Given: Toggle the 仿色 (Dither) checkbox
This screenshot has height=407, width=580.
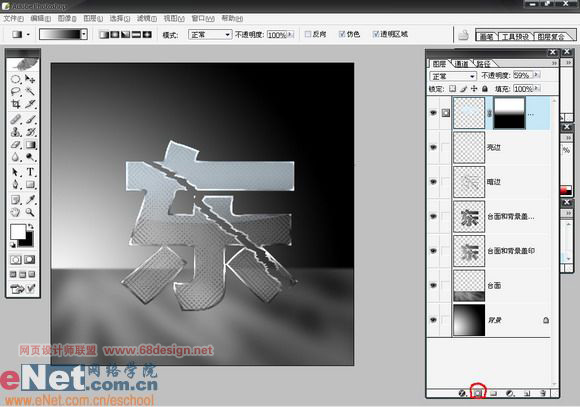Looking at the screenshot, I should [342, 34].
